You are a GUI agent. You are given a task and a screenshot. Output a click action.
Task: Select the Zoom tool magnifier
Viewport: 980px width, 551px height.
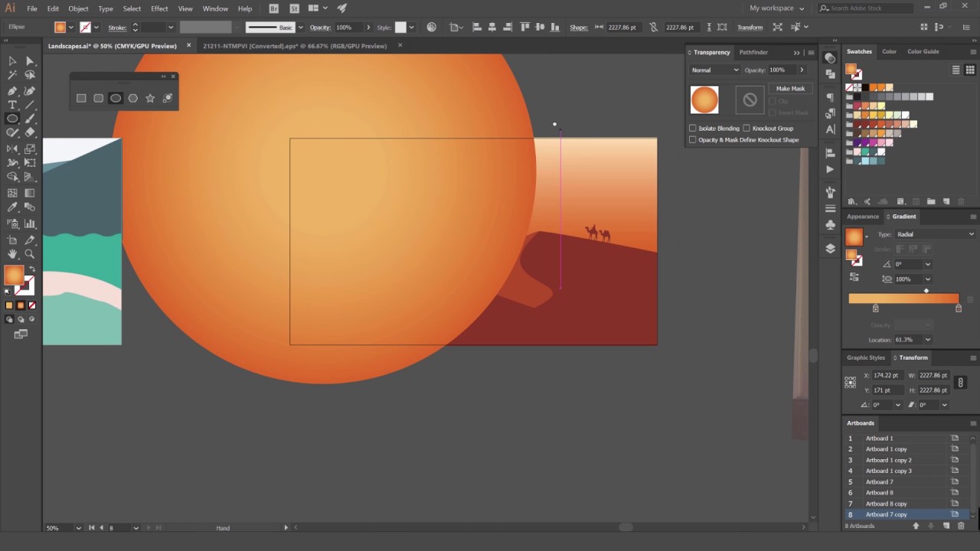[x=30, y=254]
